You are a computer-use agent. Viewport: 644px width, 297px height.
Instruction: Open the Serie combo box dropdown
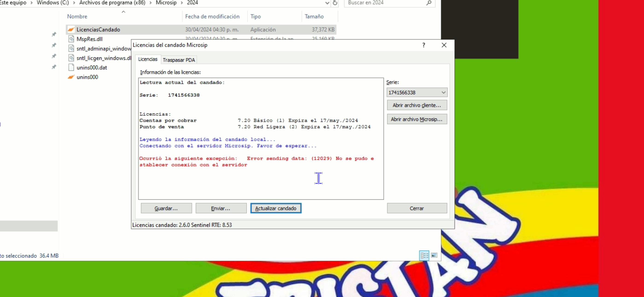443,93
